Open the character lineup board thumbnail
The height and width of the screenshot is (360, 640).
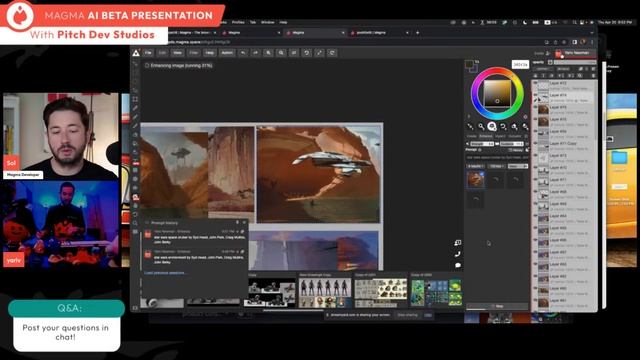[x=325, y=293]
